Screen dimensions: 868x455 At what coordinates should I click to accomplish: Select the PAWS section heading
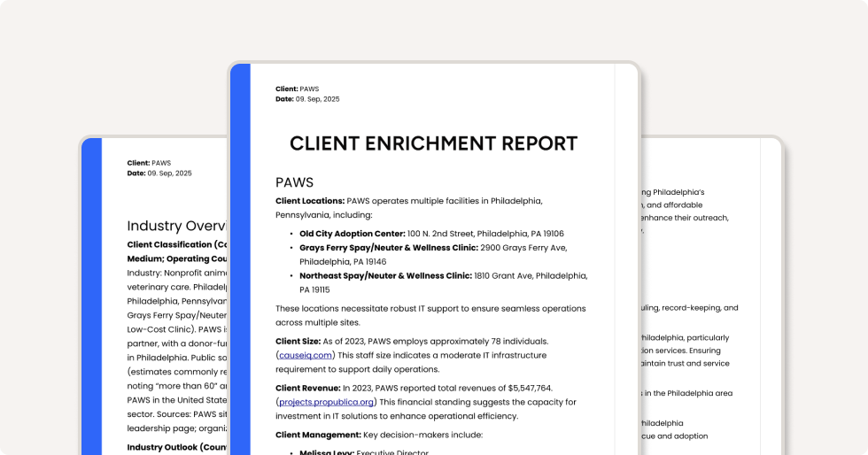click(294, 182)
